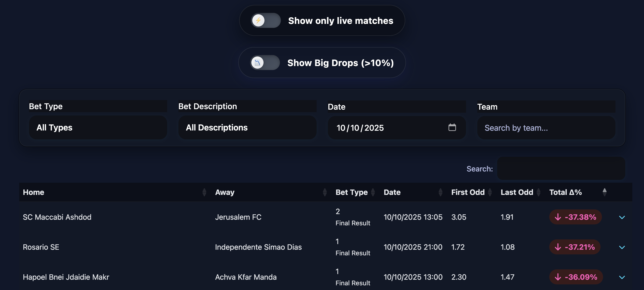Expand the SC Maccabi Ashdod row
This screenshot has width=644, height=290.
coord(622,217)
